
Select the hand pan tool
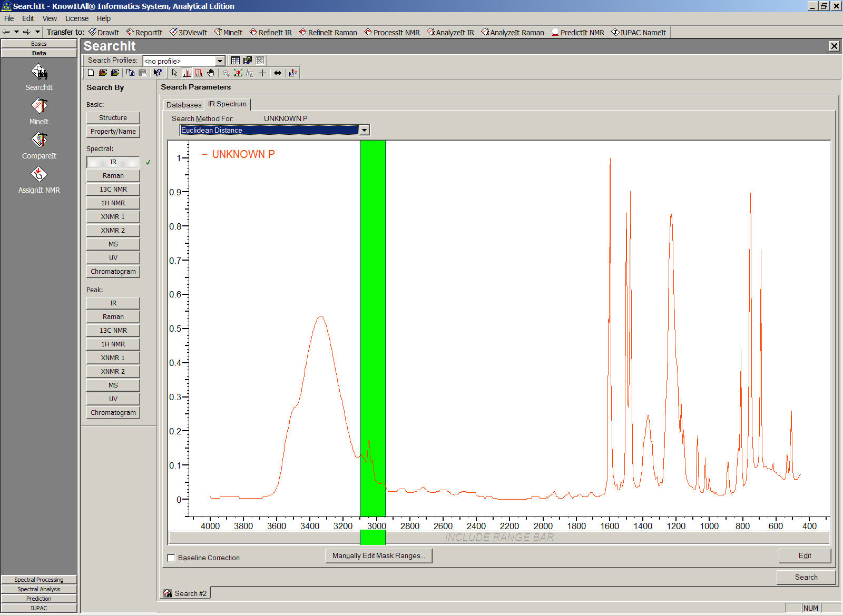point(211,73)
